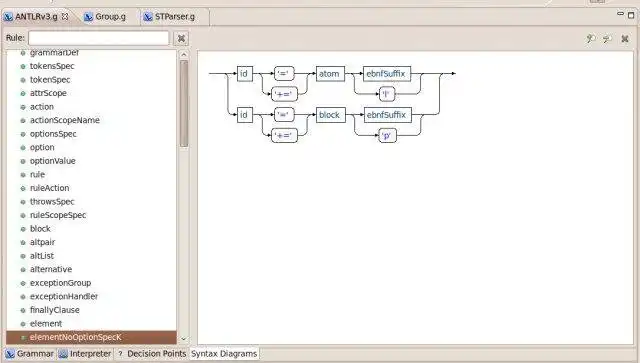Click the atom box in diagram
This screenshot has height=363, width=640.
pyautogui.click(x=330, y=74)
